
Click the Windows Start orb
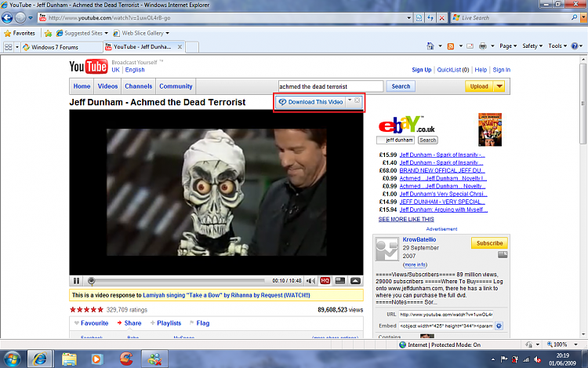pos(13,359)
